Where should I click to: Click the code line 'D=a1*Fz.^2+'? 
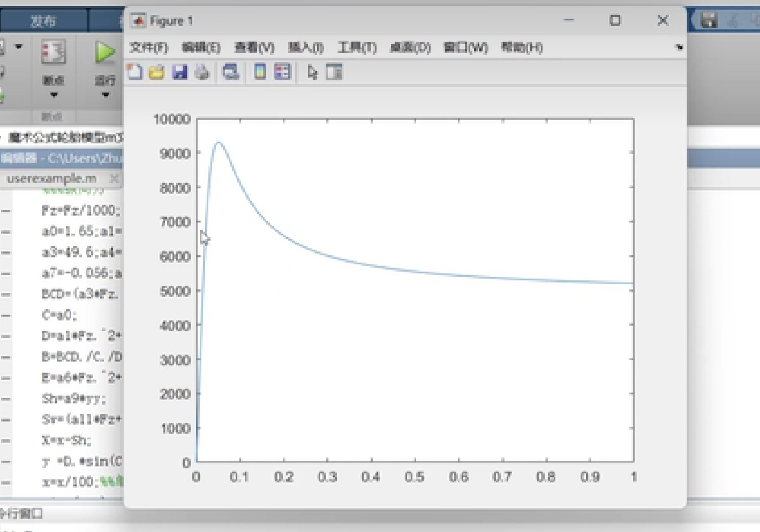click(x=82, y=336)
